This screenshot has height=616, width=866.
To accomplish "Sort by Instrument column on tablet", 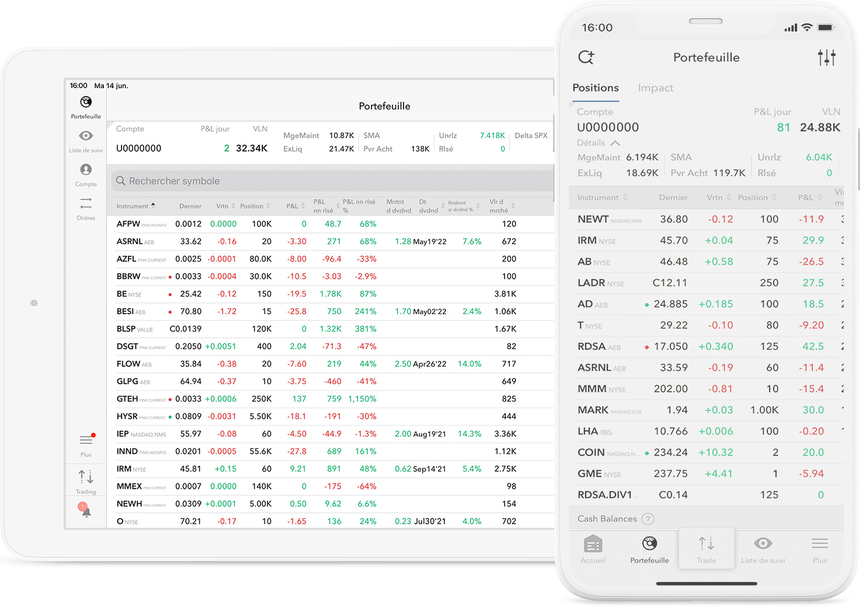I will (135, 206).
